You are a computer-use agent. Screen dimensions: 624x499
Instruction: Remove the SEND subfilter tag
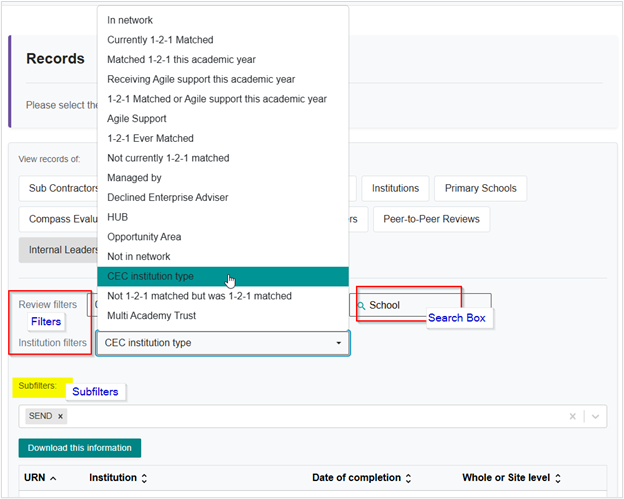click(x=60, y=416)
